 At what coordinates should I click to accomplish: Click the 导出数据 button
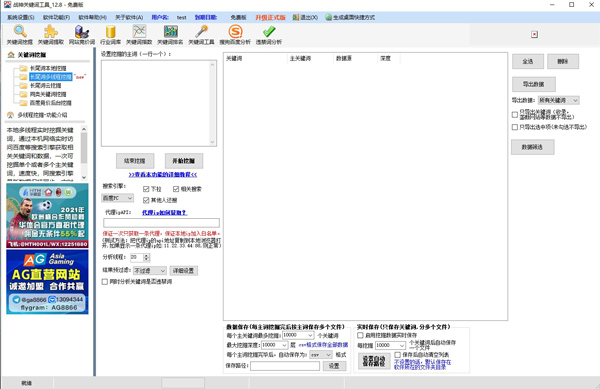pos(533,84)
